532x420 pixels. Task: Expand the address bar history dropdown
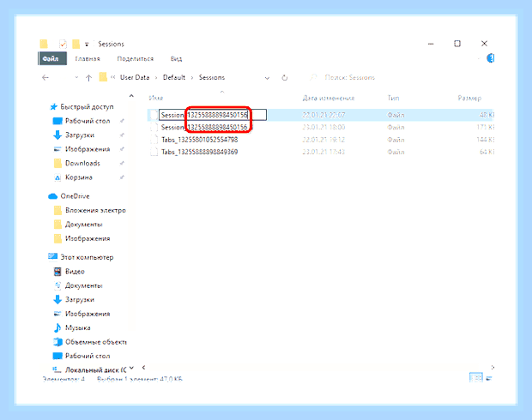point(267,78)
